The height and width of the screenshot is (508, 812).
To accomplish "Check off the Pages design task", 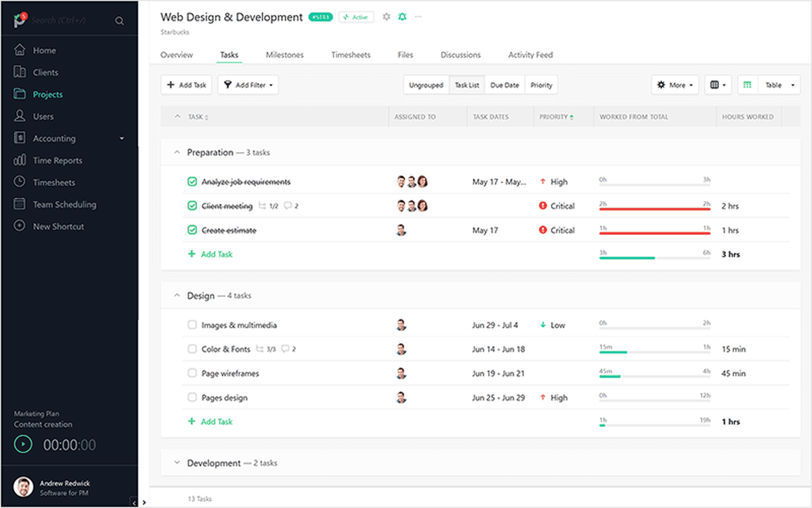I will tap(192, 397).
